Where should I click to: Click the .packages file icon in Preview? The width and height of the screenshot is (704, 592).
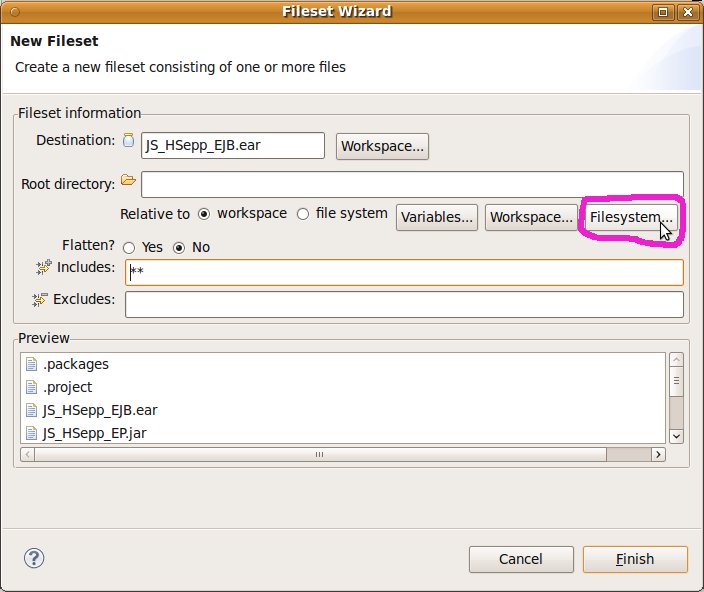31,364
